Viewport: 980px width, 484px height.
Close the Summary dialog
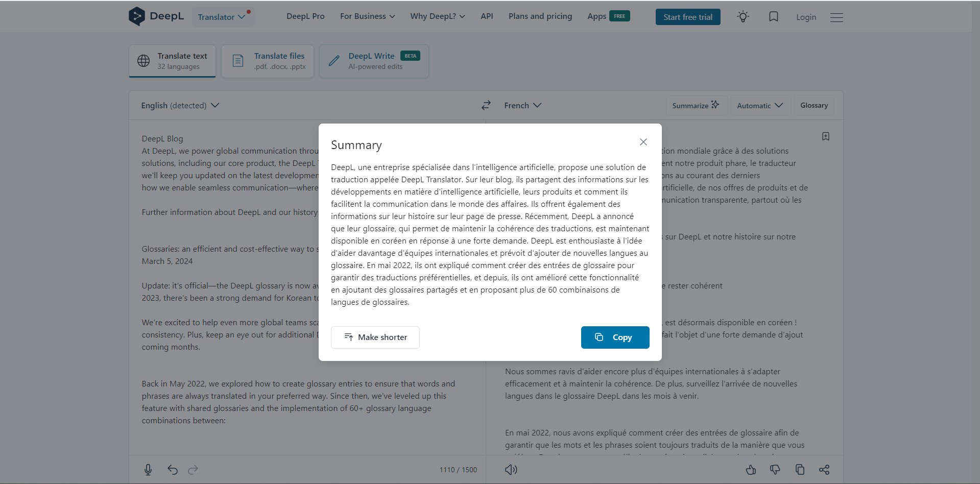click(643, 142)
